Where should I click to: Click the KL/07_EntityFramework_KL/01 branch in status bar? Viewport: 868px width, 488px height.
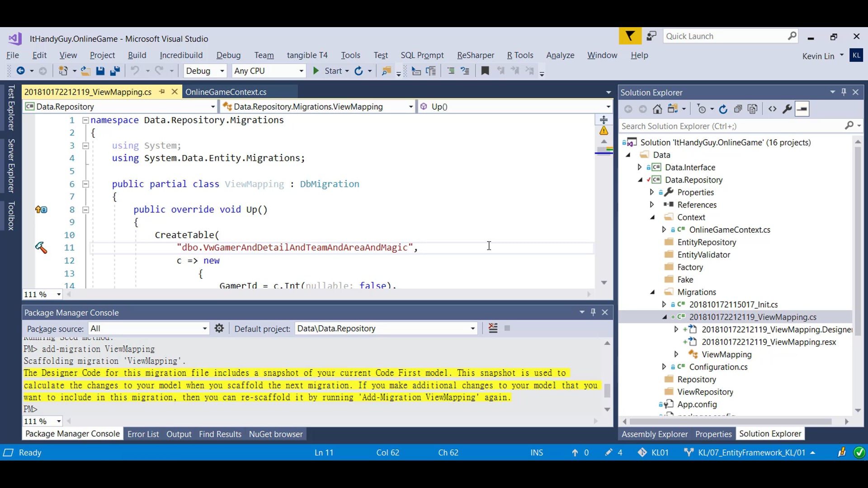point(751,453)
